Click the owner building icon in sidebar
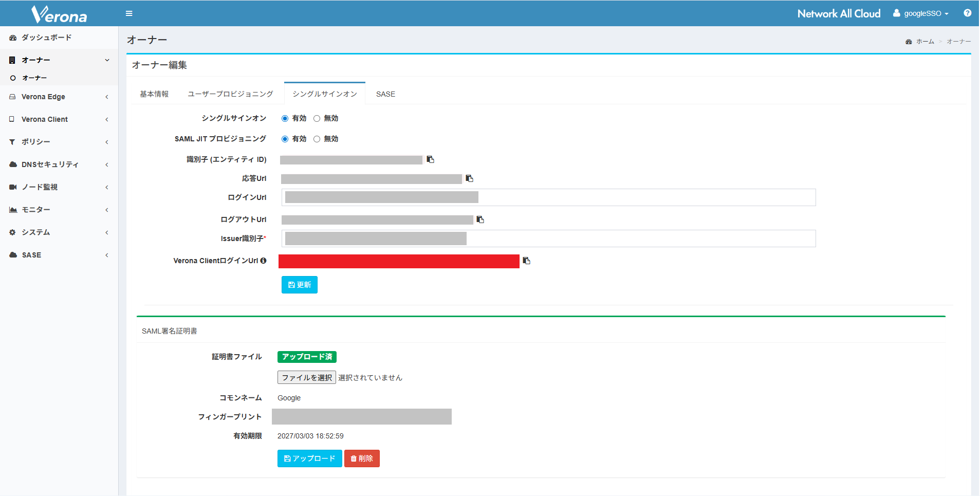The width and height of the screenshot is (980, 496). coord(12,60)
